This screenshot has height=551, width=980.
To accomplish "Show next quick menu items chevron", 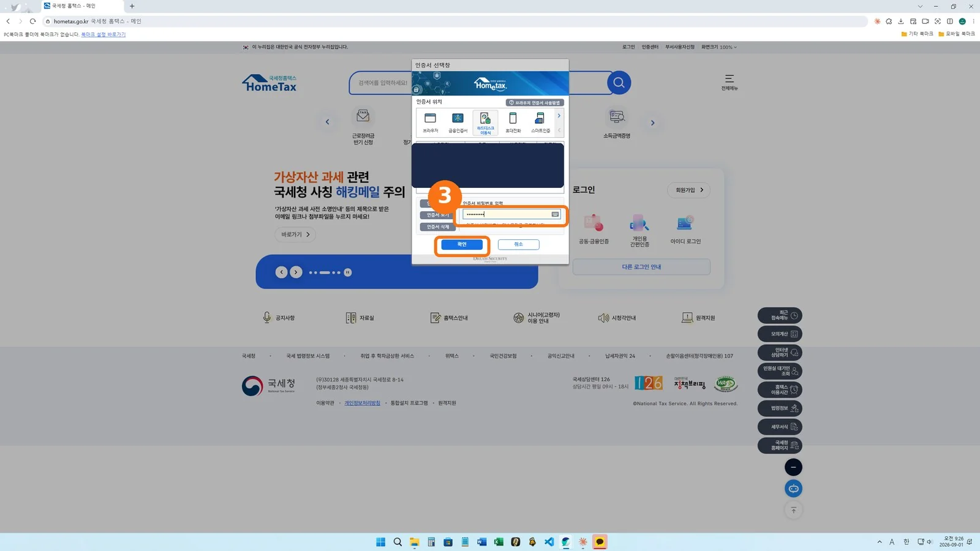I will [652, 122].
